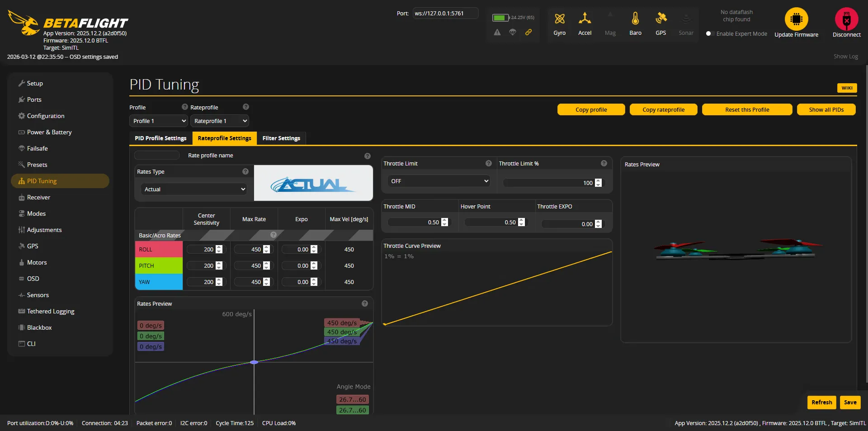Viewport: 868px width, 431px height.
Task: Enable Expert Mode toggle
Action: click(708, 34)
